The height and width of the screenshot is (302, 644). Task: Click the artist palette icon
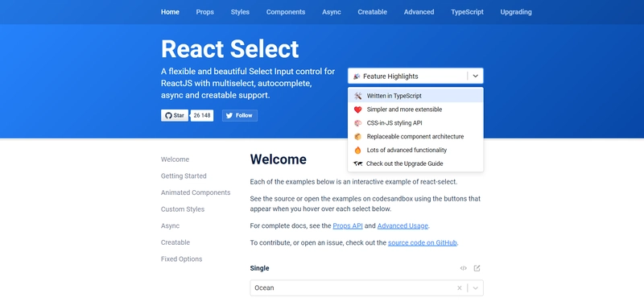coord(357,123)
